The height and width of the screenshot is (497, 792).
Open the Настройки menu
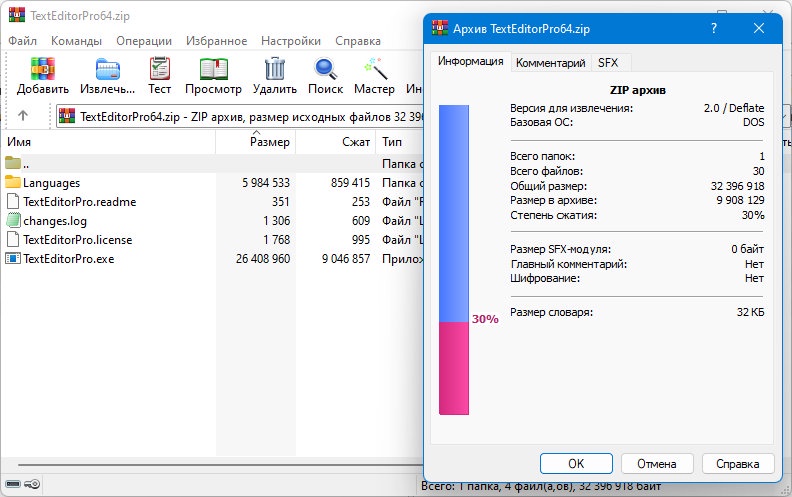coord(291,41)
